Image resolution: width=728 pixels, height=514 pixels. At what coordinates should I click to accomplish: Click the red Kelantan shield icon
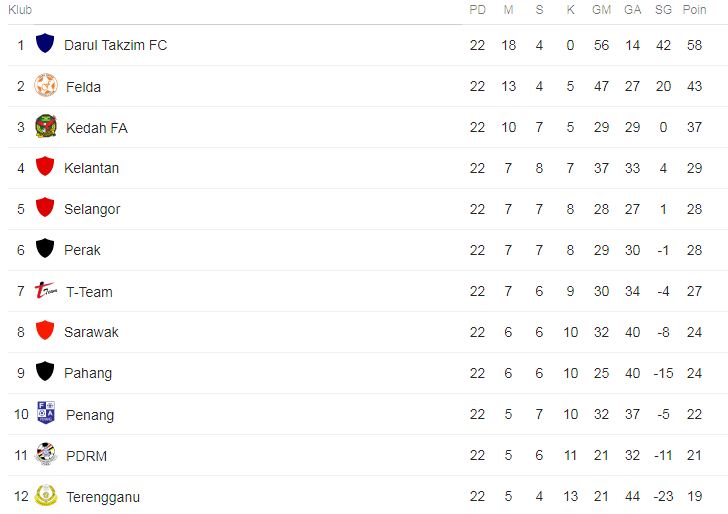(45, 167)
